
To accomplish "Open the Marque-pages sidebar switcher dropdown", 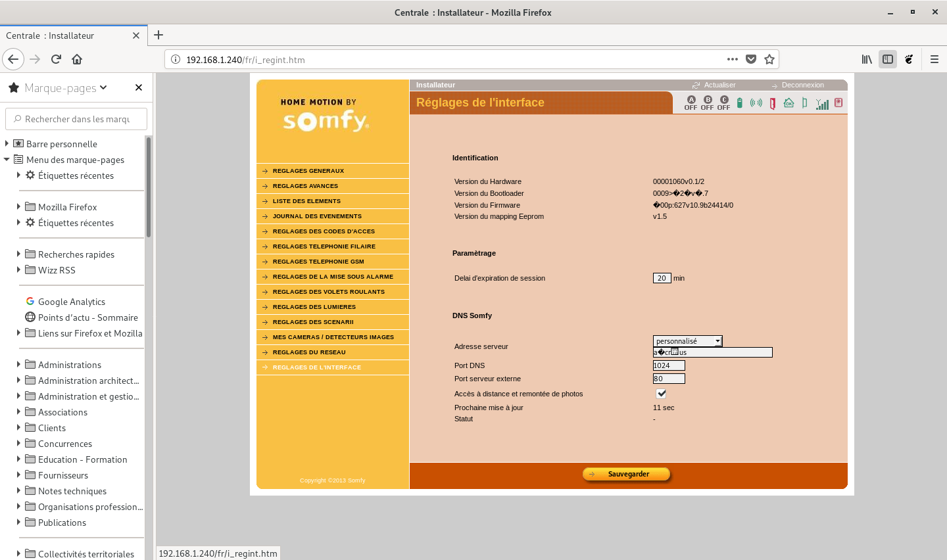I will [x=66, y=87].
